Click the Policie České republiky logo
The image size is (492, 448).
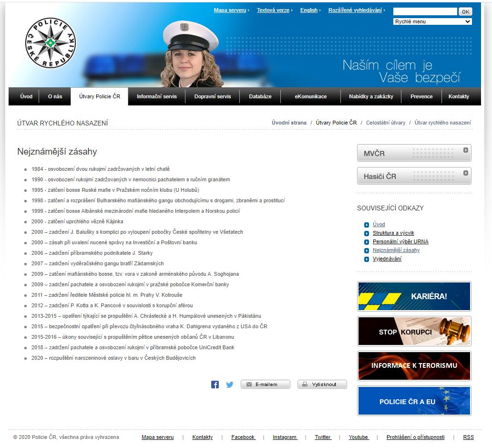pos(51,43)
